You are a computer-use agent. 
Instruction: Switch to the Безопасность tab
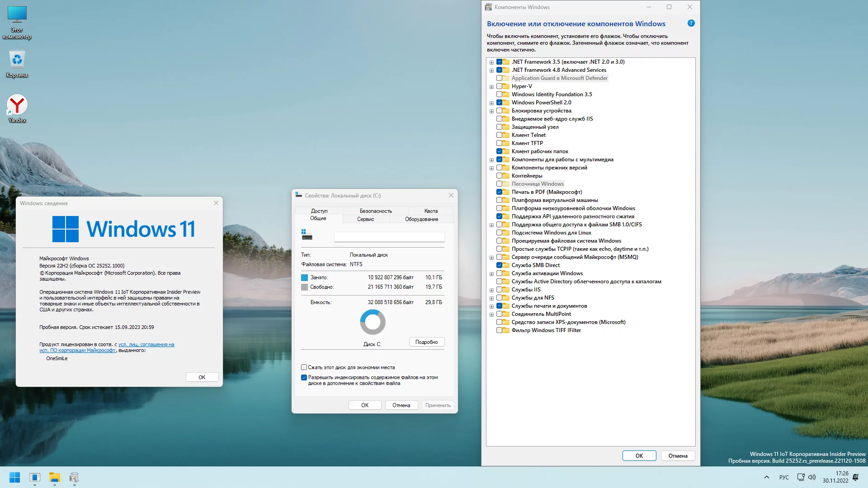click(x=376, y=211)
